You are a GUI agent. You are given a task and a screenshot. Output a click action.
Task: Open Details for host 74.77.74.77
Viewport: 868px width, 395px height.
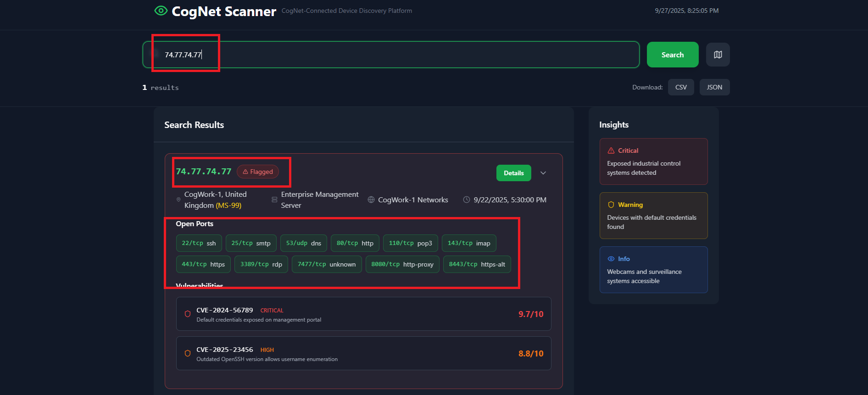[513, 173]
